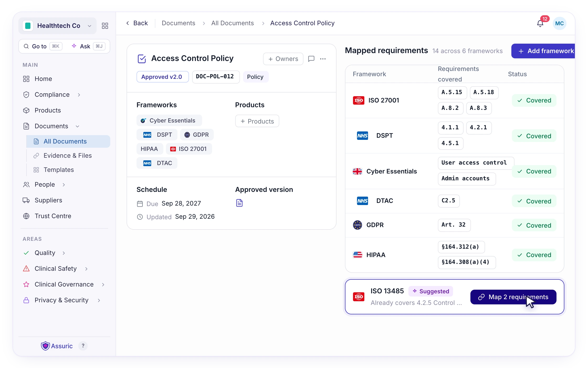Image resolution: width=588 pixels, height=368 pixels.
Task: Open Evidence & Files under Documents
Action: coord(68,156)
